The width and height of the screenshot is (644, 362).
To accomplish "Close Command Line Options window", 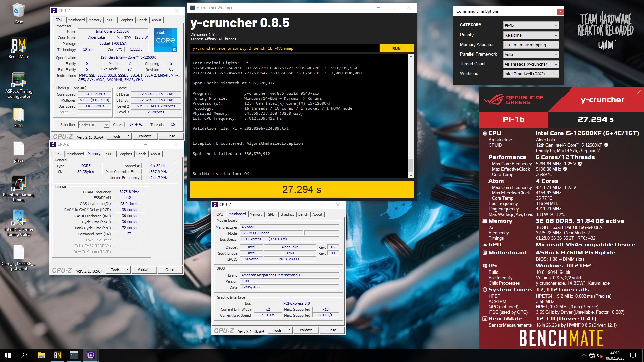I will click(560, 12).
